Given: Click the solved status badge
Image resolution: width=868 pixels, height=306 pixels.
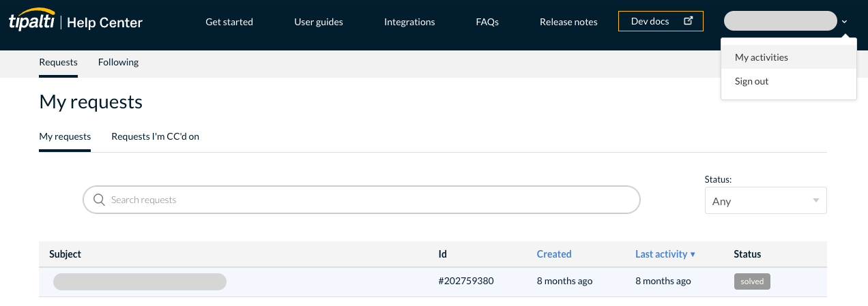Looking at the screenshot, I should pyautogui.click(x=752, y=281).
